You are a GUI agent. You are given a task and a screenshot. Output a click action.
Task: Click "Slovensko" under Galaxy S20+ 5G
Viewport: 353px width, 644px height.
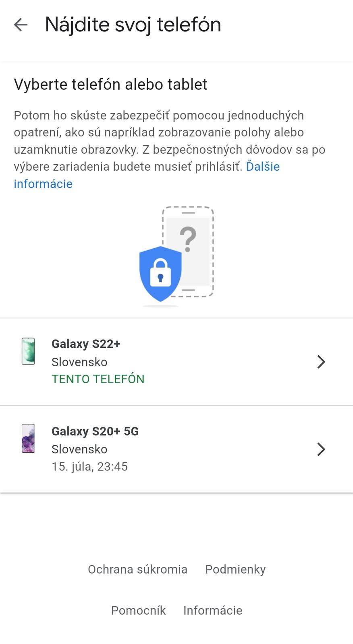point(79,449)
